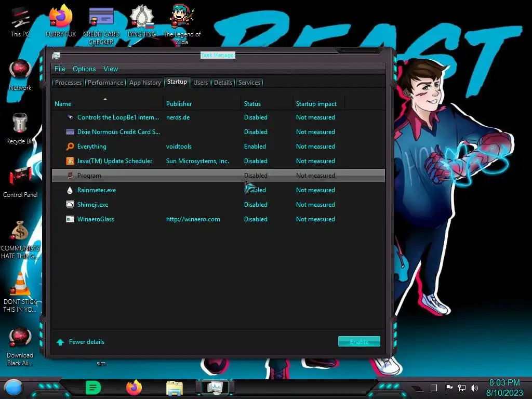This screenshot has height=399, width=532.
Task: Open the green notes app on taskbar
Action: point(94,388)
